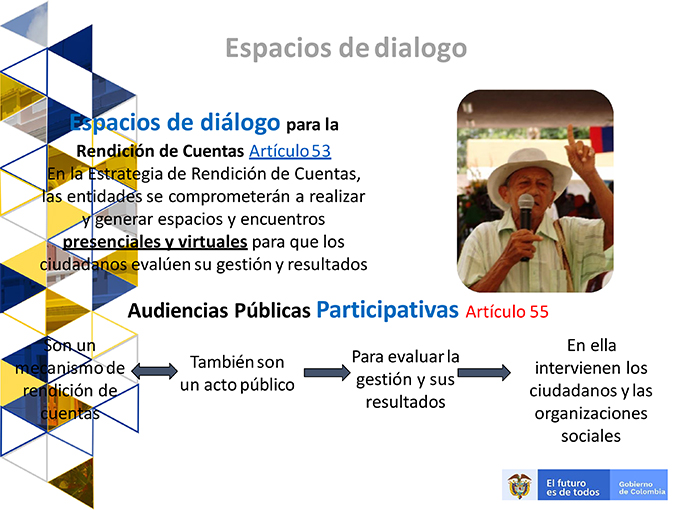
Task: Open the Artículo 53 hyperlink
Action: pos(290,151)
